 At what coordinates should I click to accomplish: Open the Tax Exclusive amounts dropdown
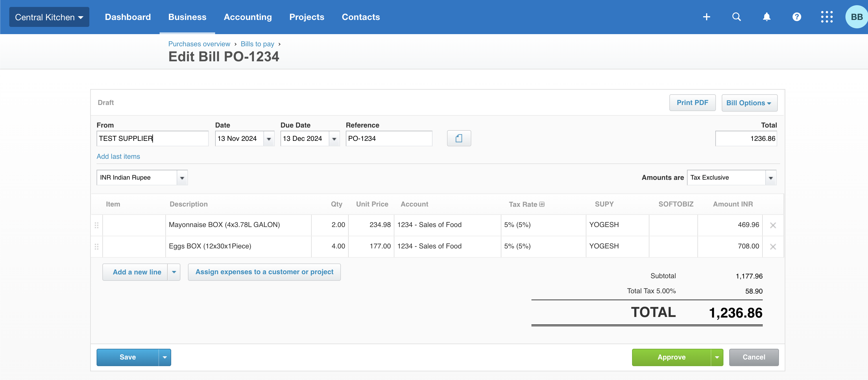[x=770, y=178]
